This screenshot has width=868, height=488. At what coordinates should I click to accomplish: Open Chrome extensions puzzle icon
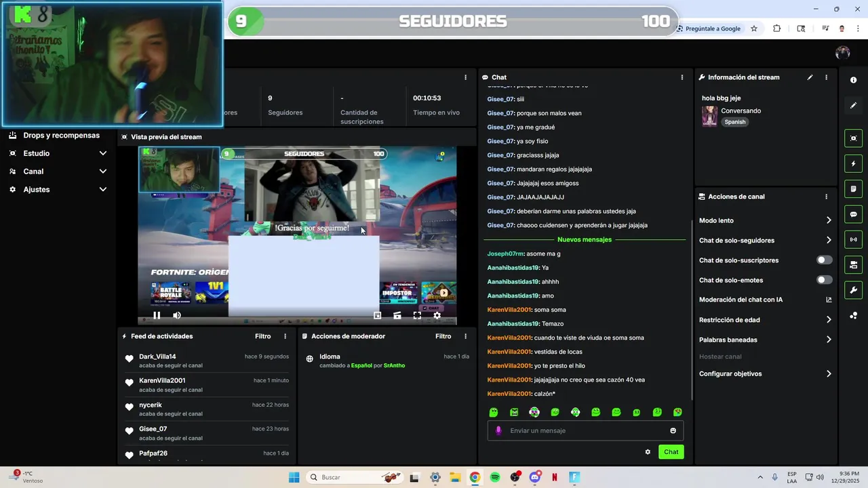[777, 28]
